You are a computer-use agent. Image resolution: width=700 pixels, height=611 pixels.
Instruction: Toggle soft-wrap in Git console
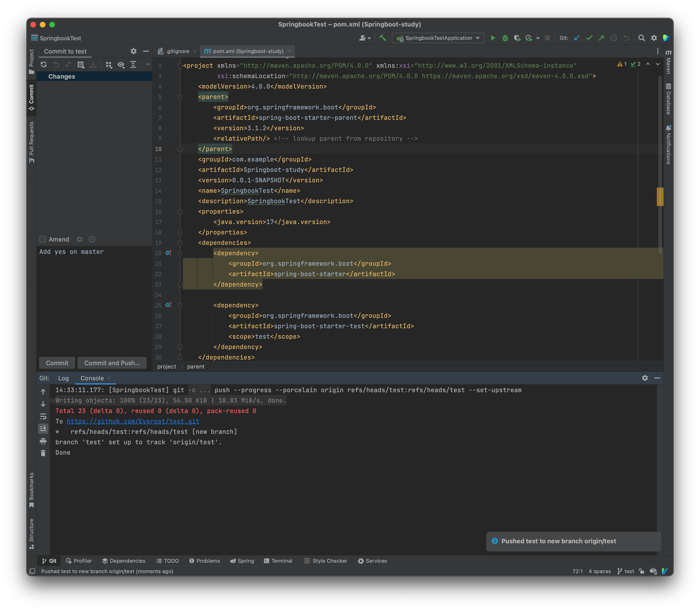[43, 416]
